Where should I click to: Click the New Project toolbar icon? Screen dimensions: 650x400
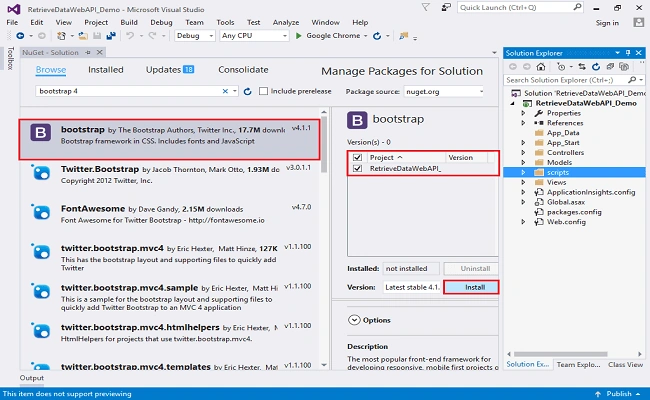[61, 36]
